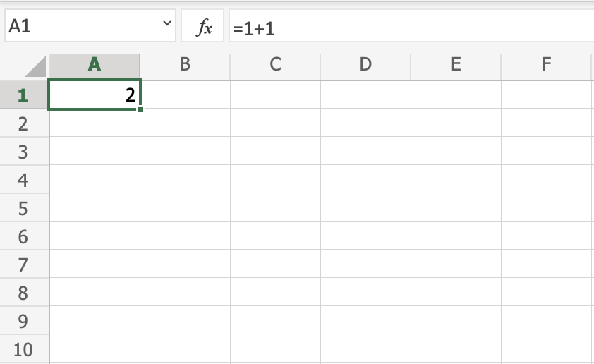
Task: Click the fx Insert Function icon
Action: coord(204,28)
